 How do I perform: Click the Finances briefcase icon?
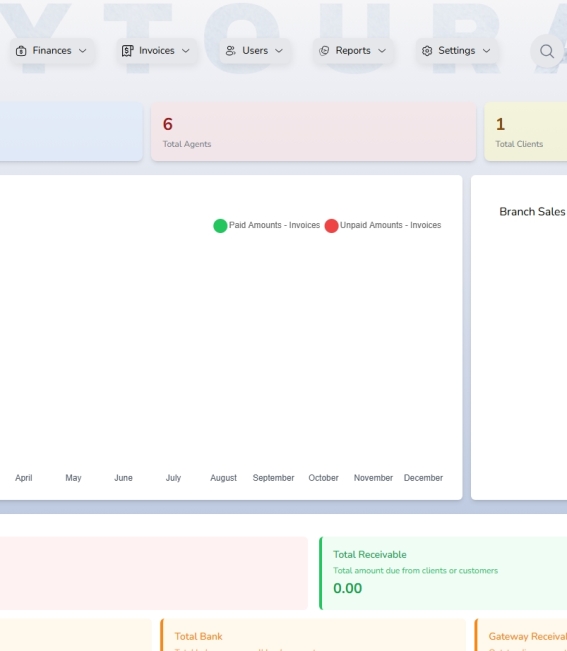[x=21, y=51]
